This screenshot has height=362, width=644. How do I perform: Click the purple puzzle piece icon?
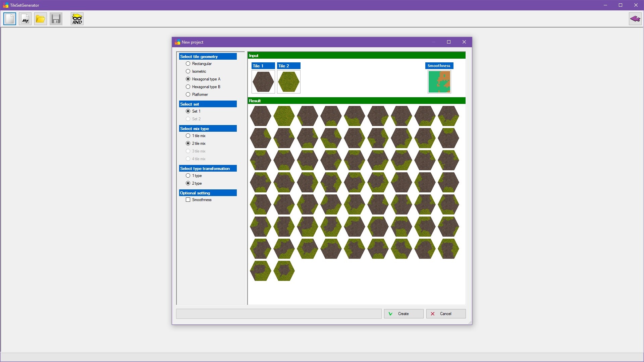635,19
